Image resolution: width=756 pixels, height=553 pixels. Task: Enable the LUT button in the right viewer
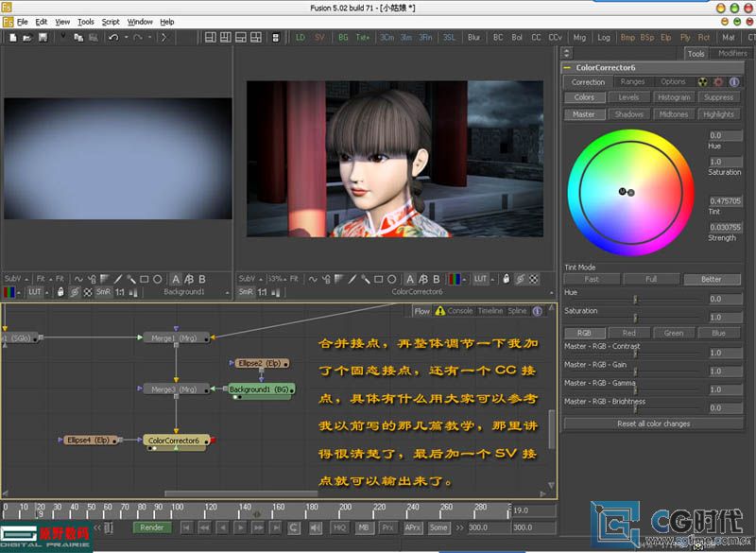[480, 279]
